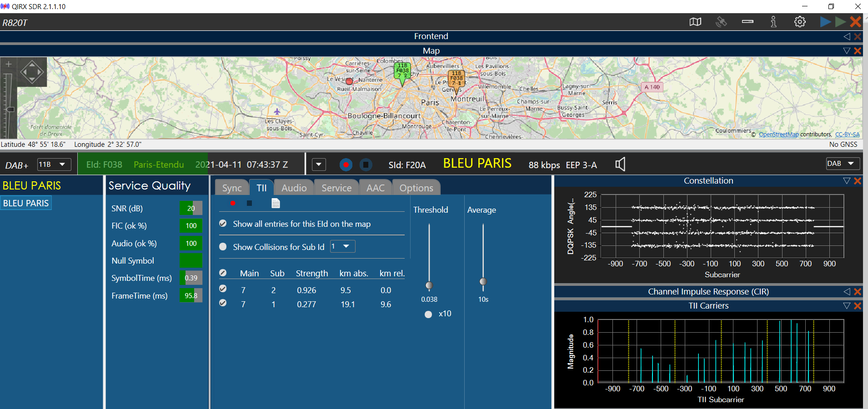The width and height of the screenshot is (868, 409).
Task: Click the 'km rel.' column header
Action: (x=392, y=274)
